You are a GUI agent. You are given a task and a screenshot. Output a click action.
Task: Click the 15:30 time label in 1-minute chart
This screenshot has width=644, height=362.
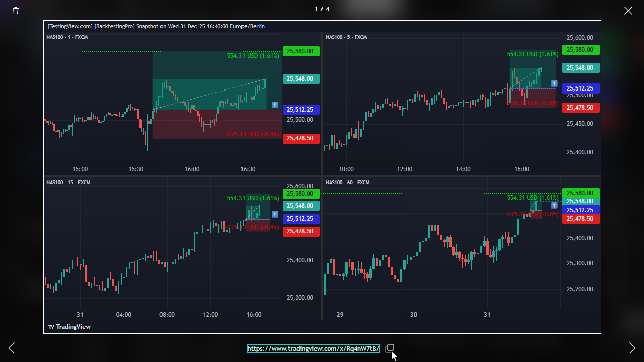136,169
